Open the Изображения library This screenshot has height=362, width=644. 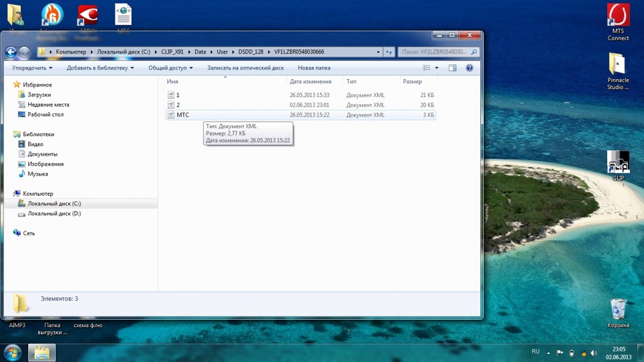(x=45, y=164)
